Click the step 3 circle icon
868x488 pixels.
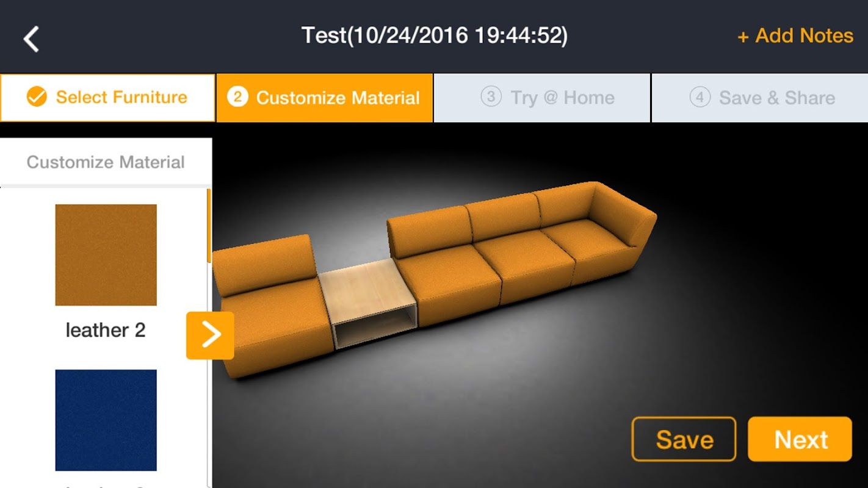point(491,97)
